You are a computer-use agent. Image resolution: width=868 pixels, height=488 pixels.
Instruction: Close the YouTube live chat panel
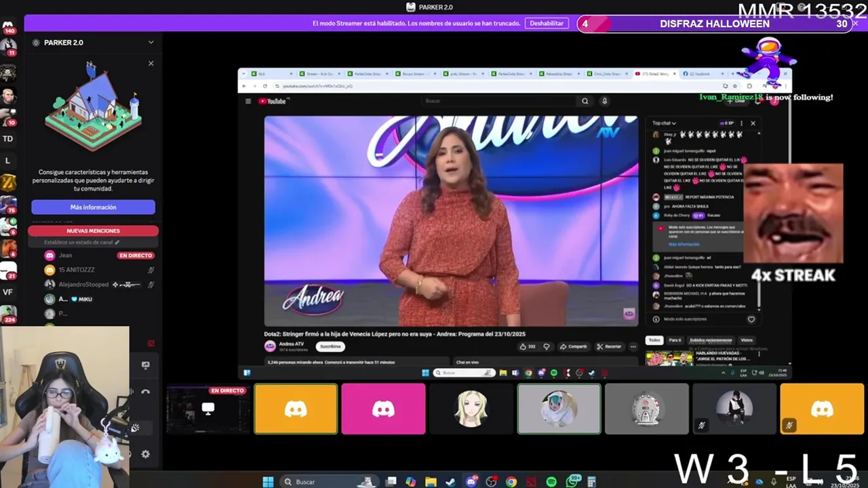point(753,123)
